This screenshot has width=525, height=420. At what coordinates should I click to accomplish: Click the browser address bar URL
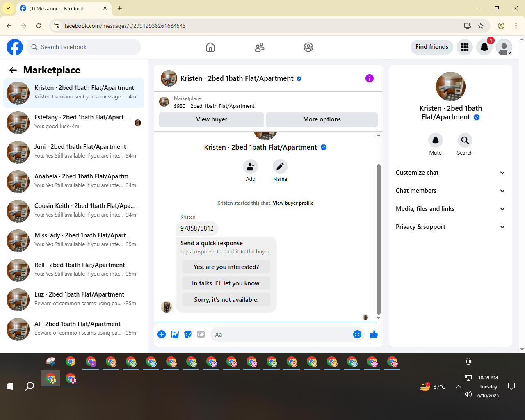pyautogui.click(x=125, y=26)
